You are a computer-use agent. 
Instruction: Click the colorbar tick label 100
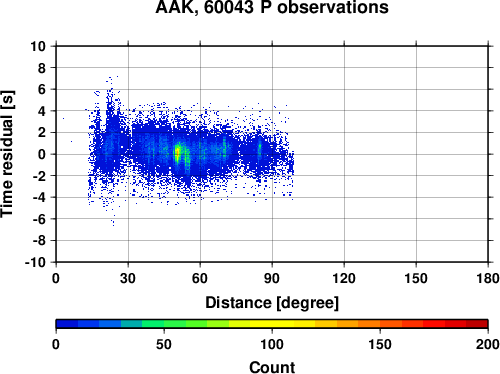[x=272, y=344]
